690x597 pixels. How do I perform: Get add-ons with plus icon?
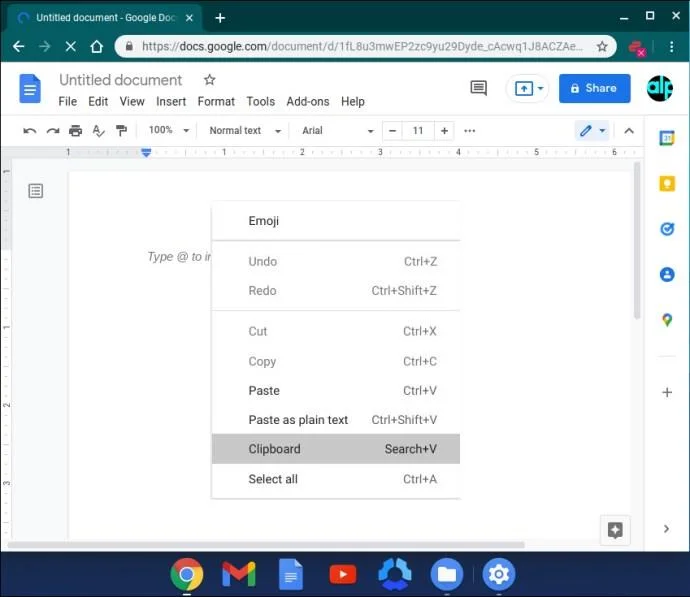click(667, 392)
